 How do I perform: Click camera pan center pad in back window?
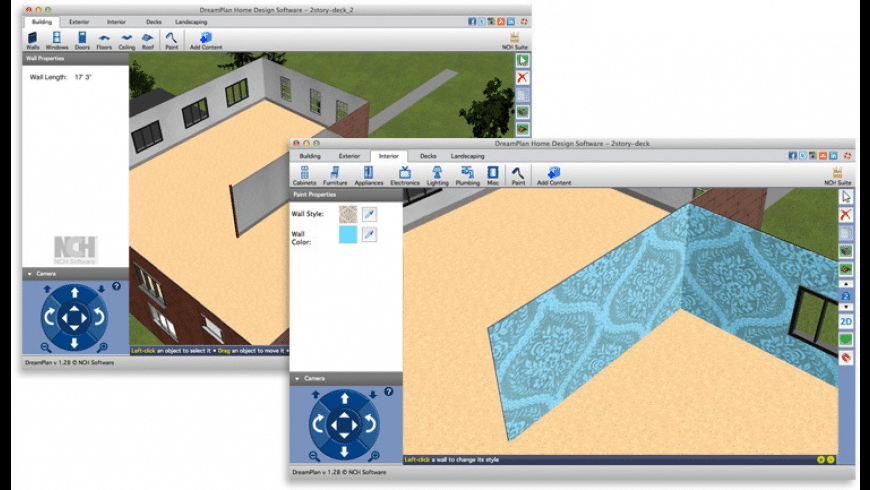(x=74, y=318)
